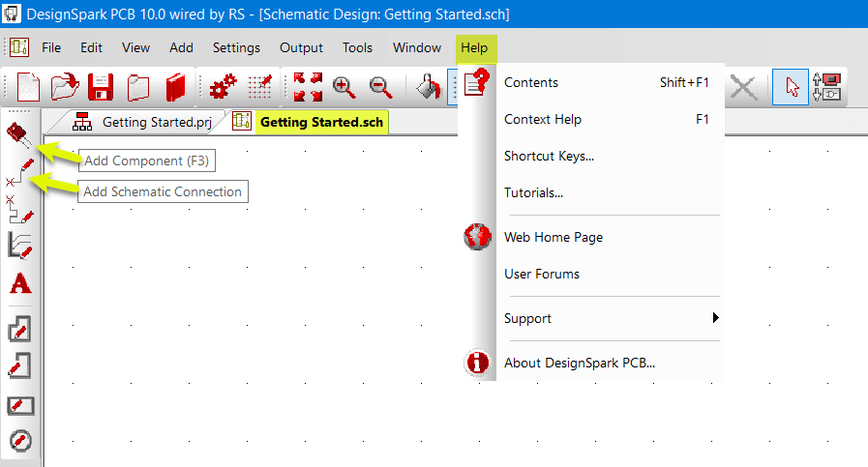Select the Add Circle tool

coord(20,441)
